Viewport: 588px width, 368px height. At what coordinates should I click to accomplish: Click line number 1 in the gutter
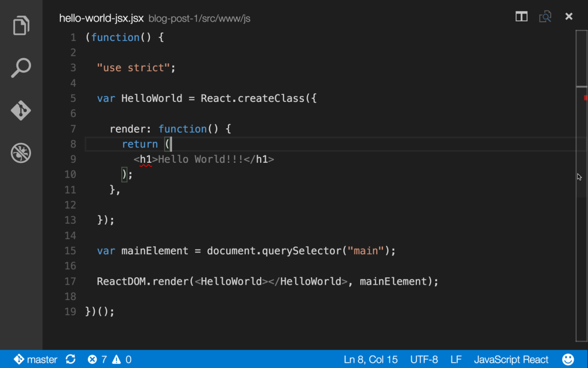point(73,37)
